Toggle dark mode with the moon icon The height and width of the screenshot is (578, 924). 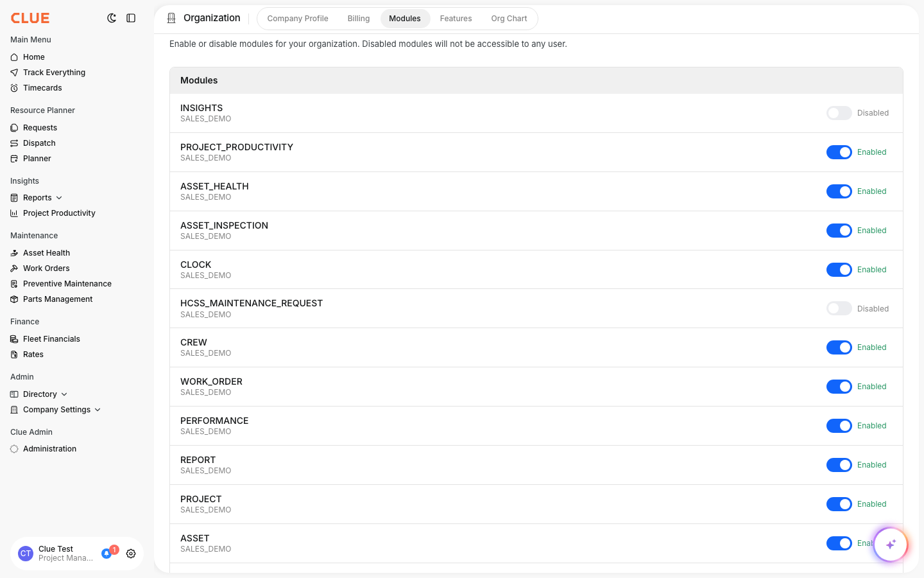point(112,18)
